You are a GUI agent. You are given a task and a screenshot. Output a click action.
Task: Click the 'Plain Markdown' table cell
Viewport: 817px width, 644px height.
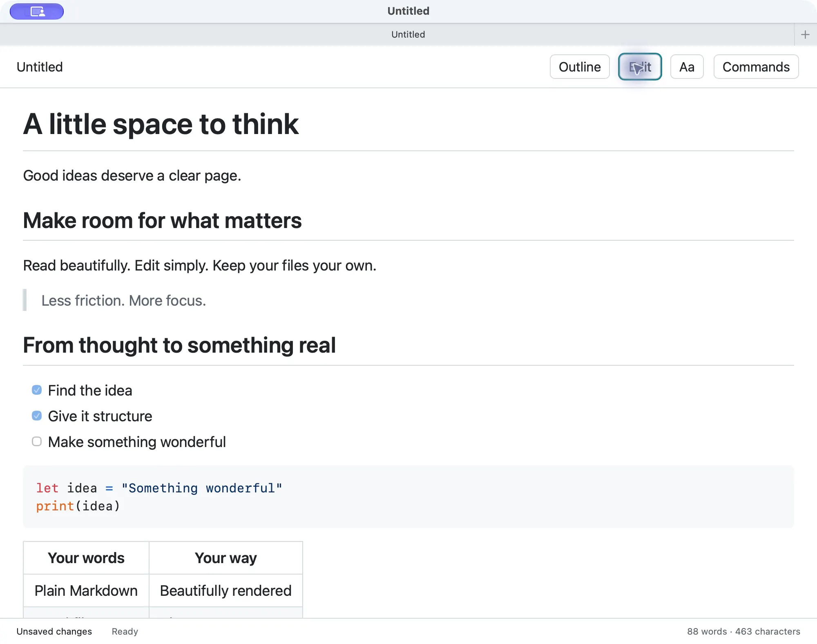tap(86, 591)
